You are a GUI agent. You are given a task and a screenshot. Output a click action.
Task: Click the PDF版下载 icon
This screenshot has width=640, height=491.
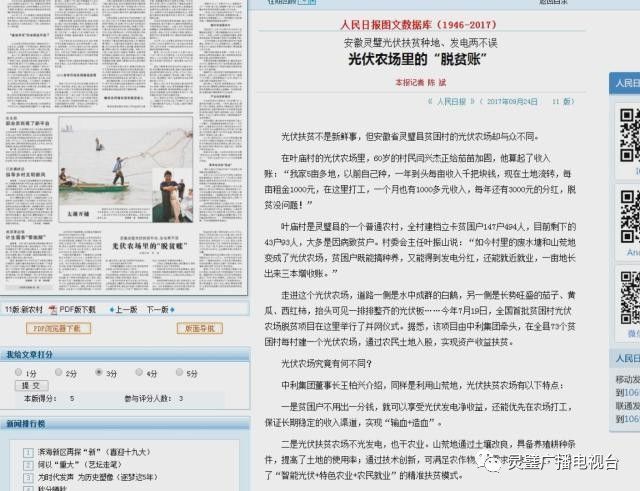coord(53,310)
